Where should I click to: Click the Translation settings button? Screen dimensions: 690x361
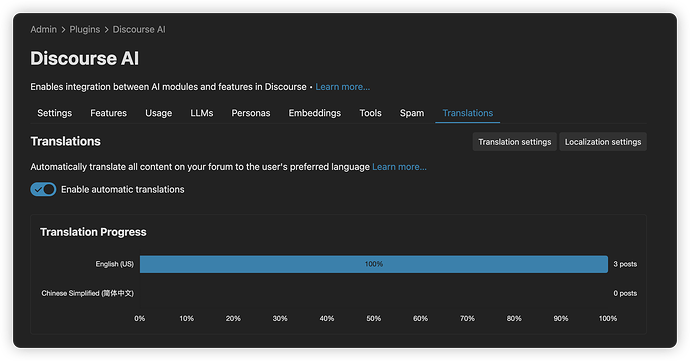514,142
